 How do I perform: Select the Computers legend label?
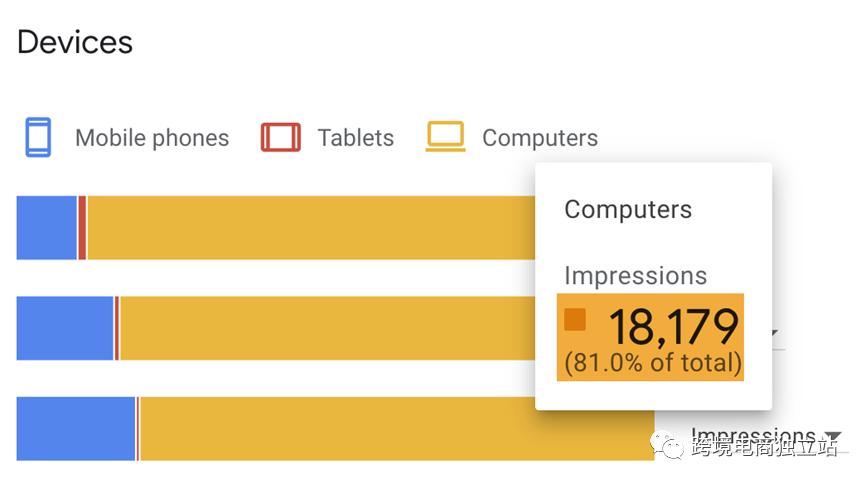(540, 138)
